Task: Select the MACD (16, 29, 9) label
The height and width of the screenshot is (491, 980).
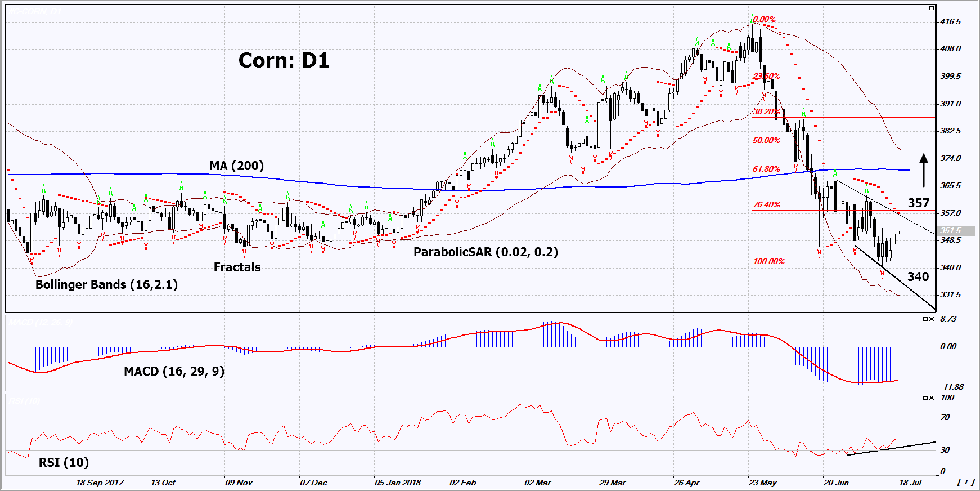Action: click(174, 371)
